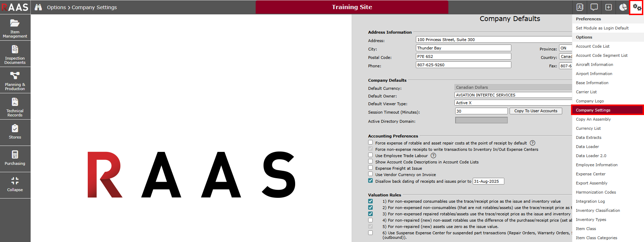The image size is (644, 242).
Task: Check Use Vendor Currency on Invoice
Action: [x=370, y=174]
